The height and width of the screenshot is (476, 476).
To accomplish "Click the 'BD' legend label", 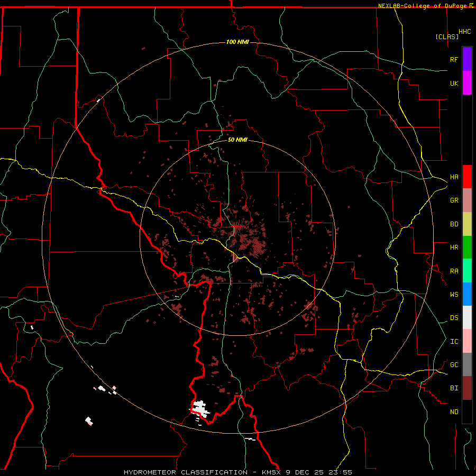I will coord(454,224).
